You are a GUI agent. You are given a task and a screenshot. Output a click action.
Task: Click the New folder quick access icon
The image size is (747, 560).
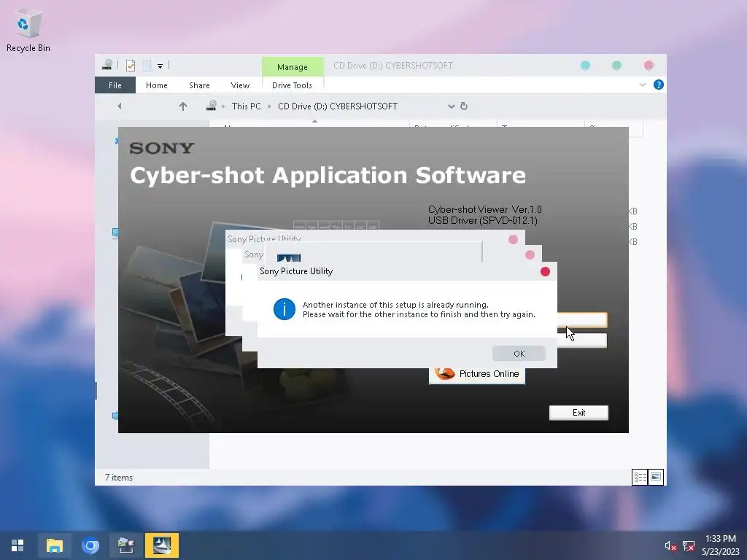click(147, 65)
